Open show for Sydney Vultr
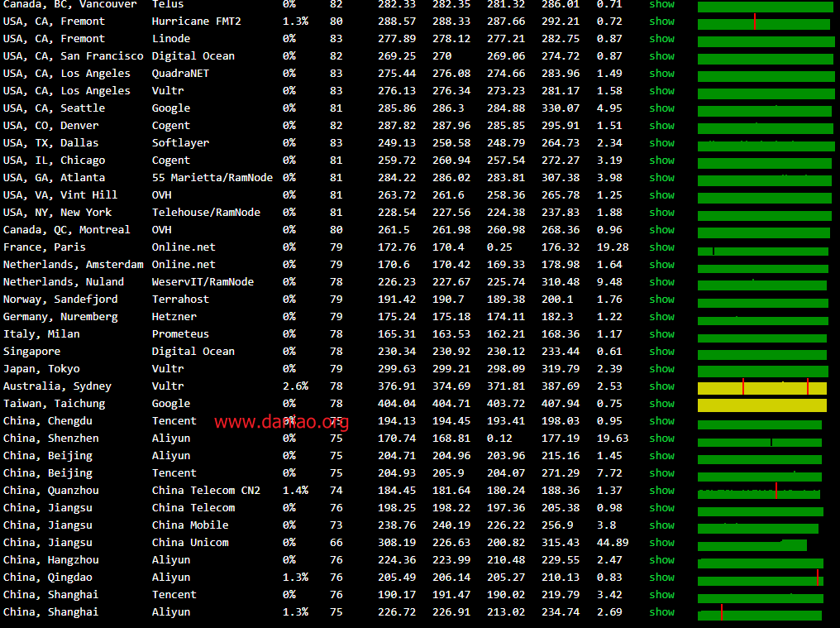Screen dimensions: 840x628 pos(661,386)
